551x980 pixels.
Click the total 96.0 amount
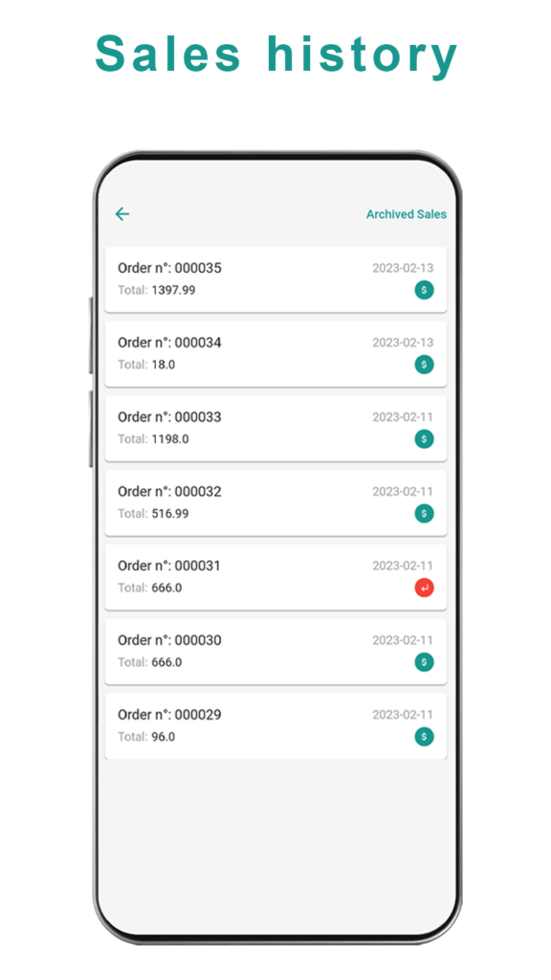pyautogui.click(x=163, y=736)
